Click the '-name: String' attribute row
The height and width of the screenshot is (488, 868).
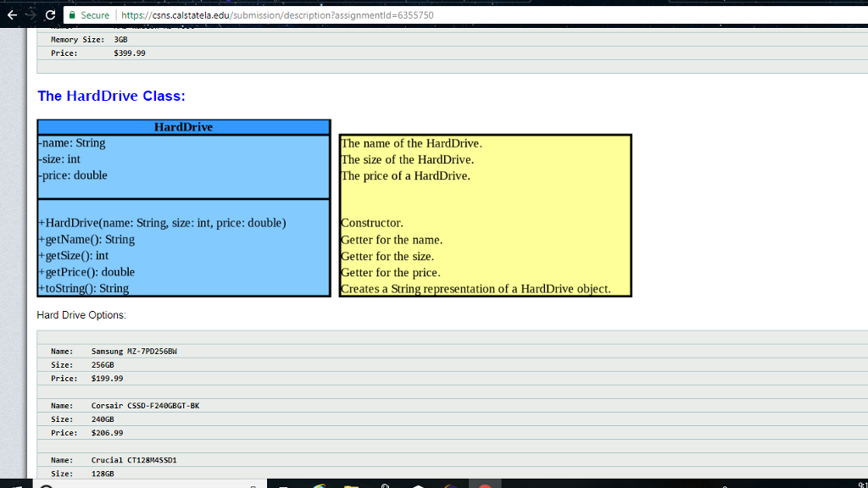72,142
